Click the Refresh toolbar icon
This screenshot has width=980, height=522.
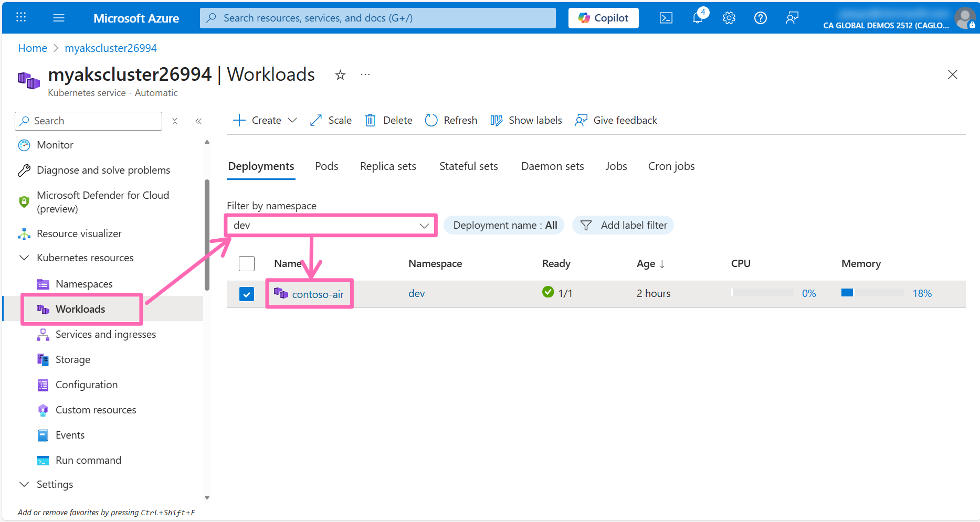[x=431, y=120]
